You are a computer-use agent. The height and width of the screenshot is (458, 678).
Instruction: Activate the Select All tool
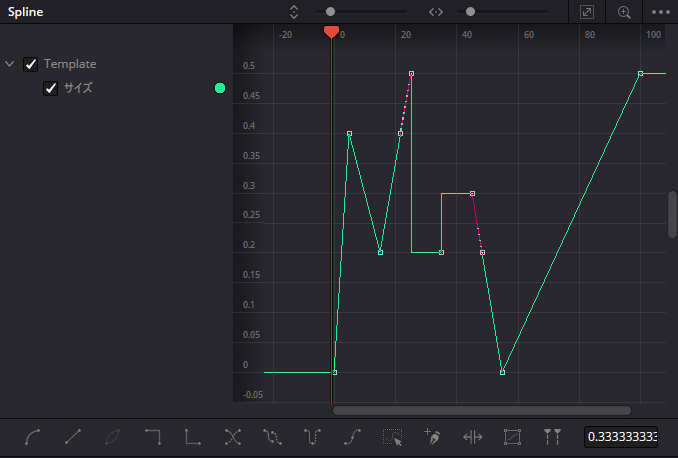coord(393,437)
